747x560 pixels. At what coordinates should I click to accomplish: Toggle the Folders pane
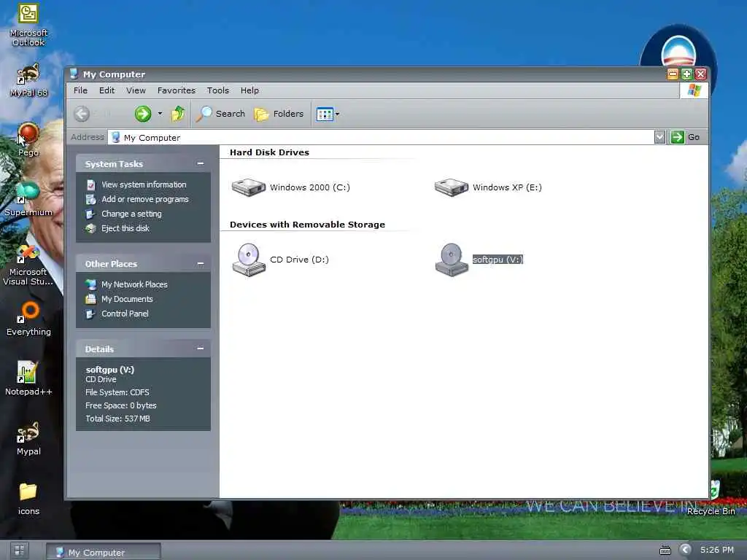click(279, 114)
